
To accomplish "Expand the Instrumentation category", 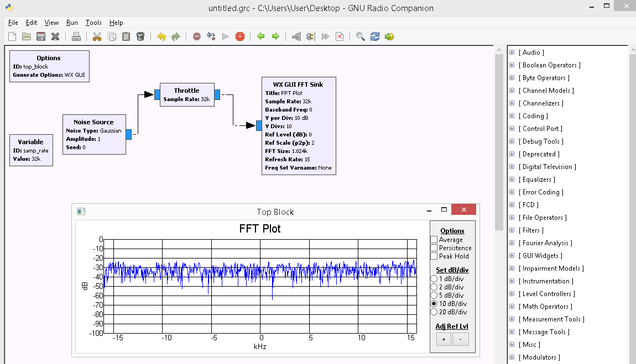I will (x=512, y=281).
